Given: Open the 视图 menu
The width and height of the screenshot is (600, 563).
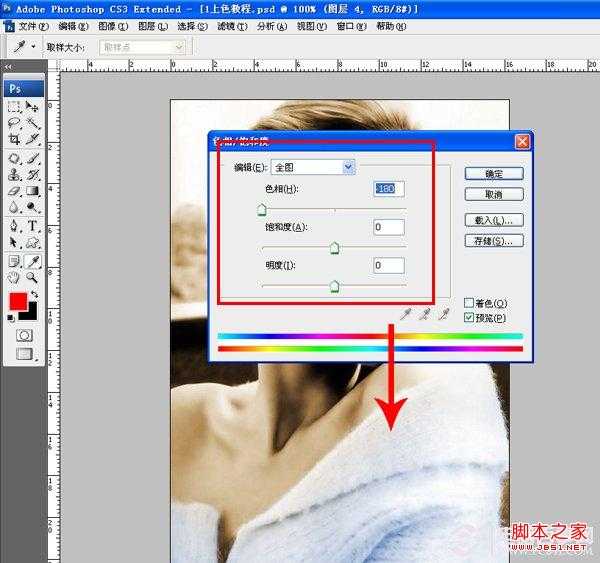Looking at the screenshot, I should (x=312, y=26).
